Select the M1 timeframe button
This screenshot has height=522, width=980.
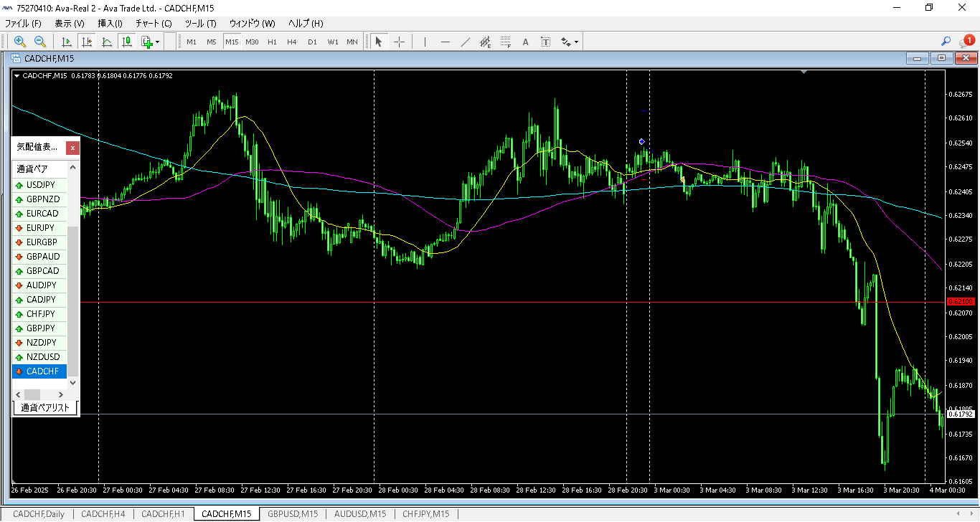tap(192, 42)
